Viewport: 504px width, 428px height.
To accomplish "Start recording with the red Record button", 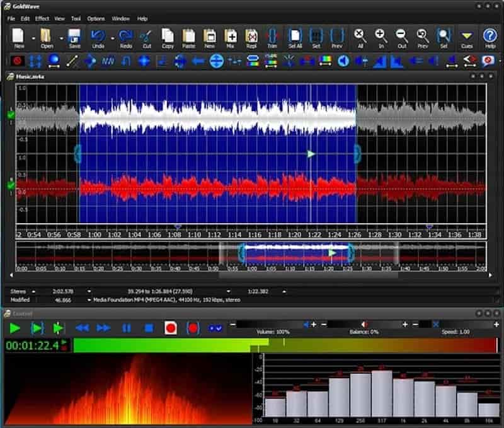I will coord(170,328).
